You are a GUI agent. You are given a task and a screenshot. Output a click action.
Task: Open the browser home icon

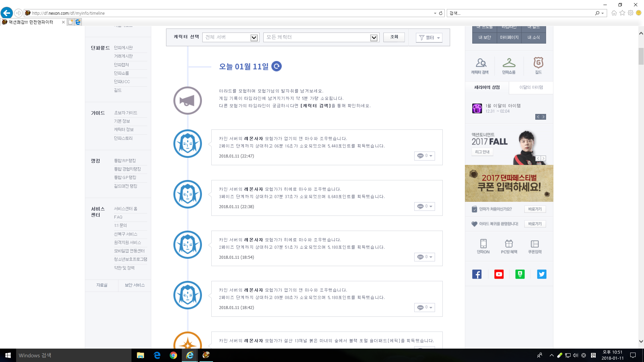[614, 13]
